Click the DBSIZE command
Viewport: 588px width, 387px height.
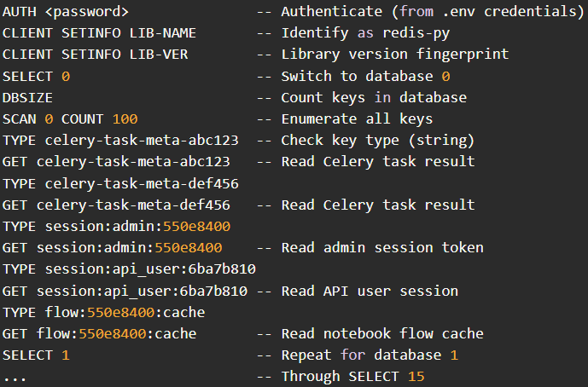(27, 98)
